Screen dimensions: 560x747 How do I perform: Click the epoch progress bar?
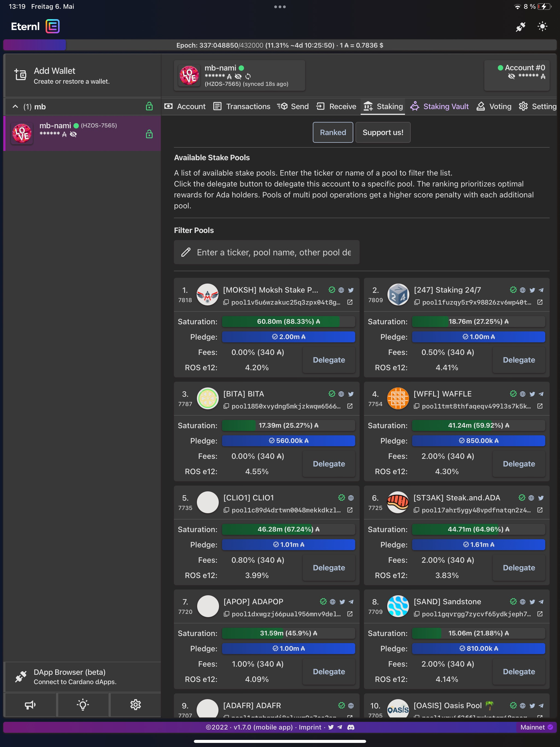pos(280,45)
